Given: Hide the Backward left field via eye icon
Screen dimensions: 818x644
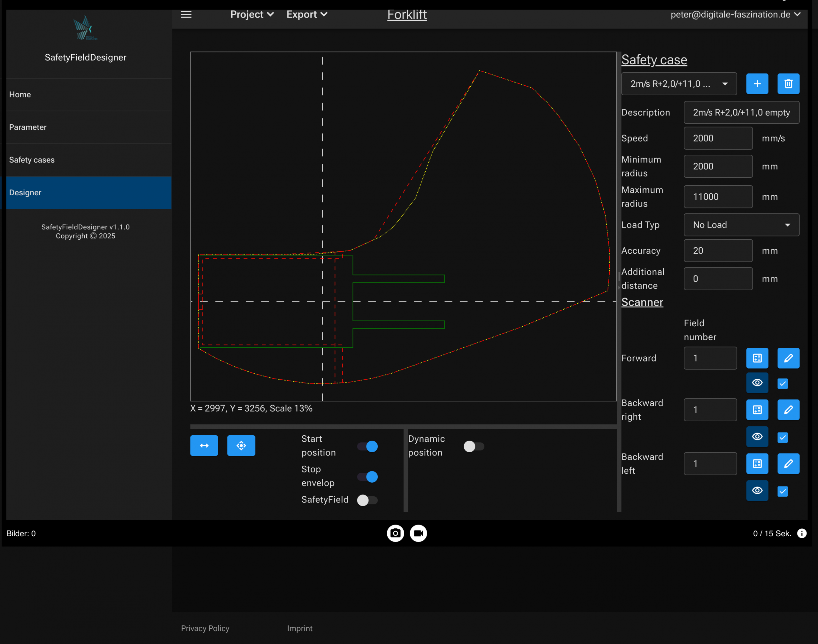Looking at the screenshot, I should click(757, 490).
